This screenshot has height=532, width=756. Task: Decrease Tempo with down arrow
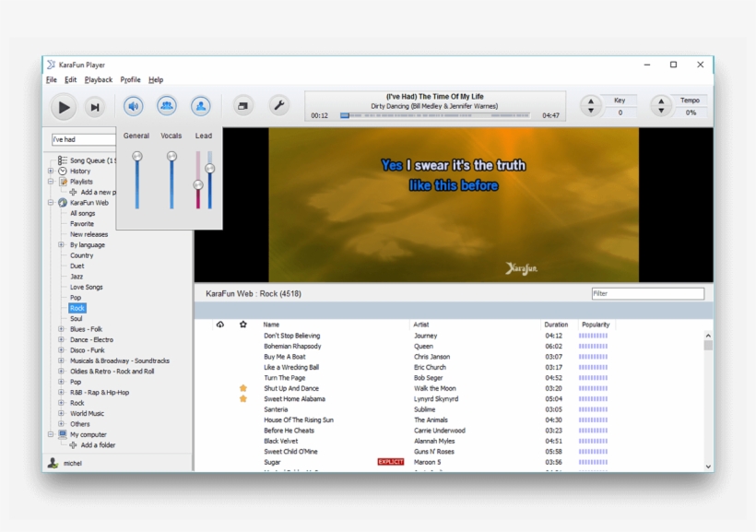point(661,111)
